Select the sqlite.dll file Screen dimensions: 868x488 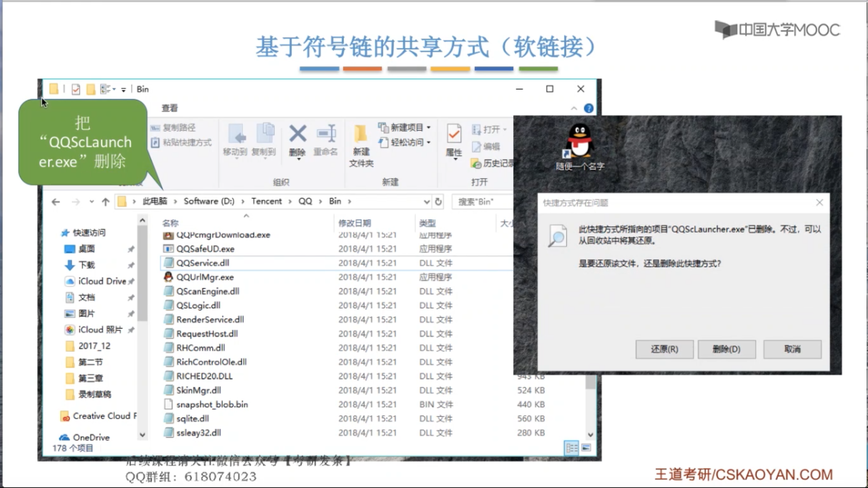[x=193, y=418]
